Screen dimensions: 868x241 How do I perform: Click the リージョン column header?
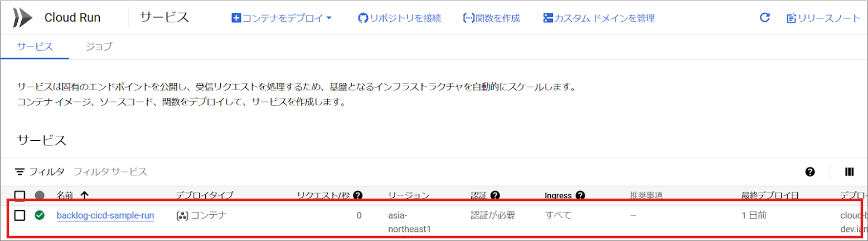(x=409, y=195)
